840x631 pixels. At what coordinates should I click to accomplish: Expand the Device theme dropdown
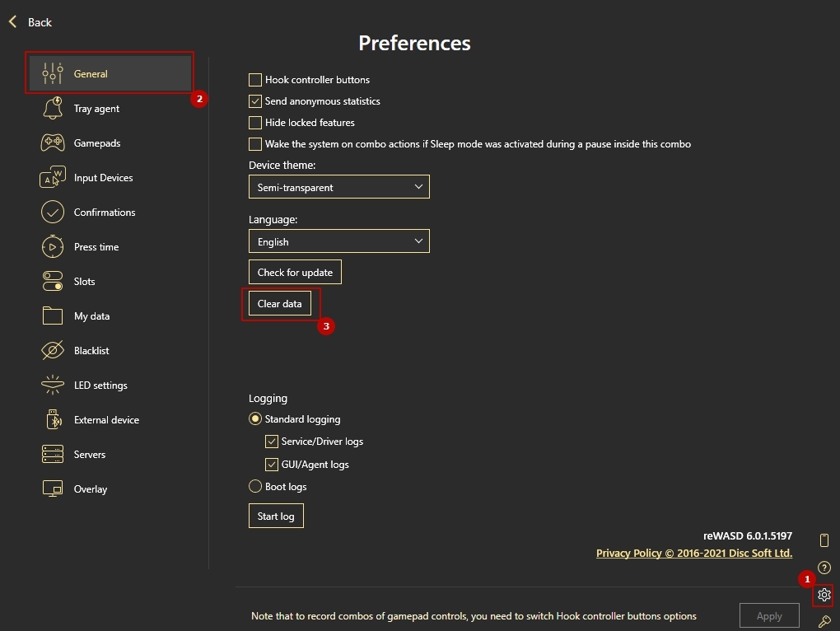[x=338, y=187]
